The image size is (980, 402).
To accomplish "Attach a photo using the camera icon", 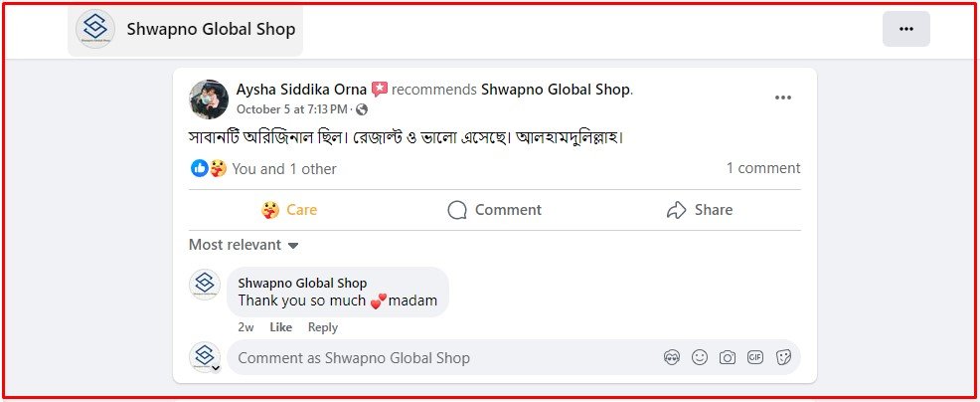I will click(x=728, y=357).
